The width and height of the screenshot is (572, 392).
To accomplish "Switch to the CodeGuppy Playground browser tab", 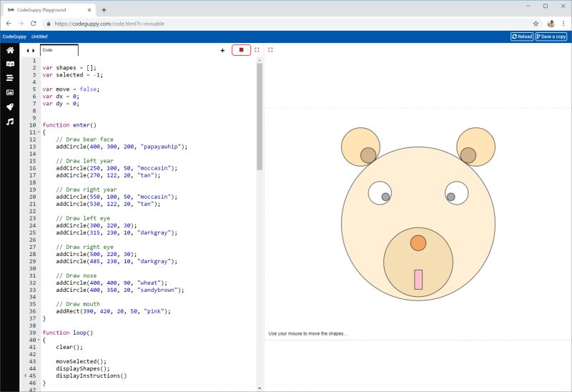I will [49, 10].
